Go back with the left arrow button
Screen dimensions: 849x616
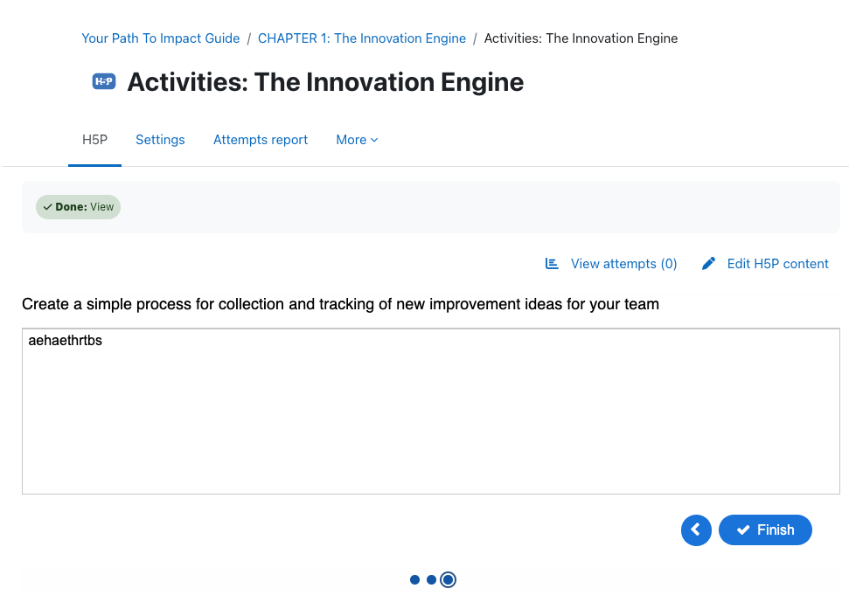pyautogui.click(x=696, y=529)
